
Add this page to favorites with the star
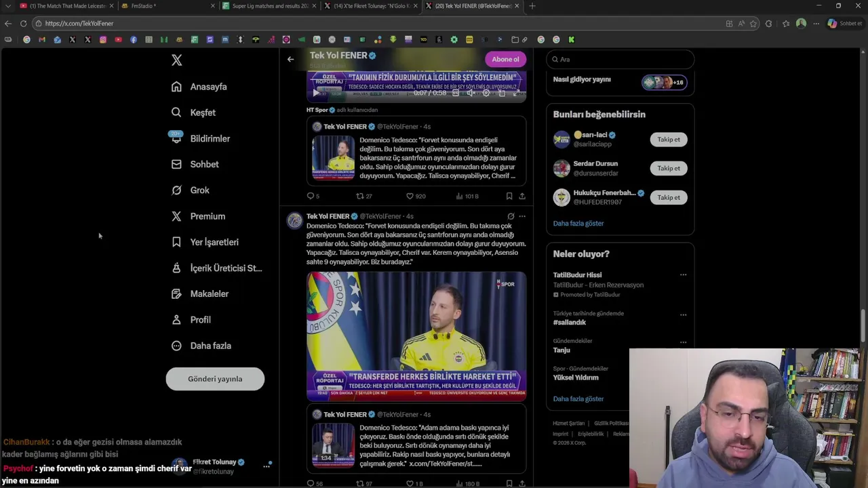coord(753,23)
